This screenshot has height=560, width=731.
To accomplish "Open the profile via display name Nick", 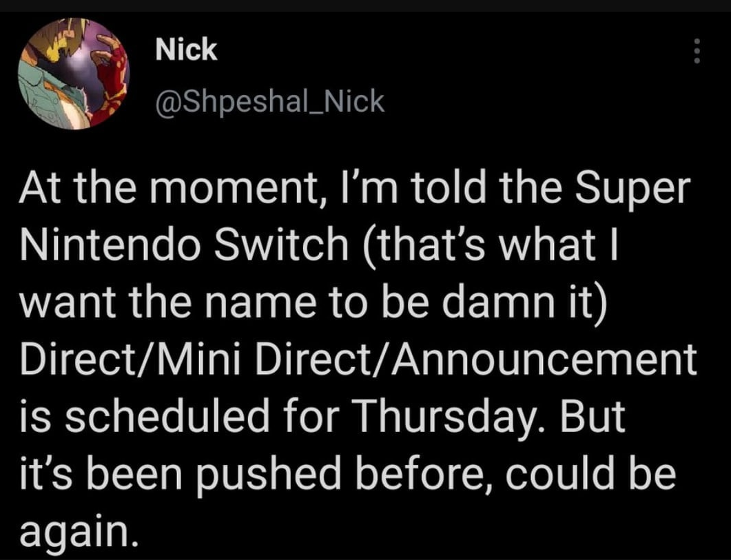I will tap(186, 50).
